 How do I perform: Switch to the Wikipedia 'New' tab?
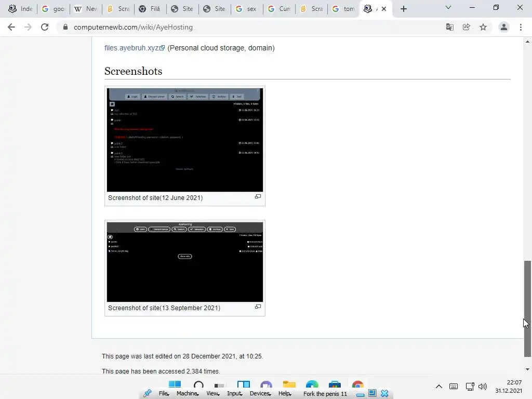point(86,9)
